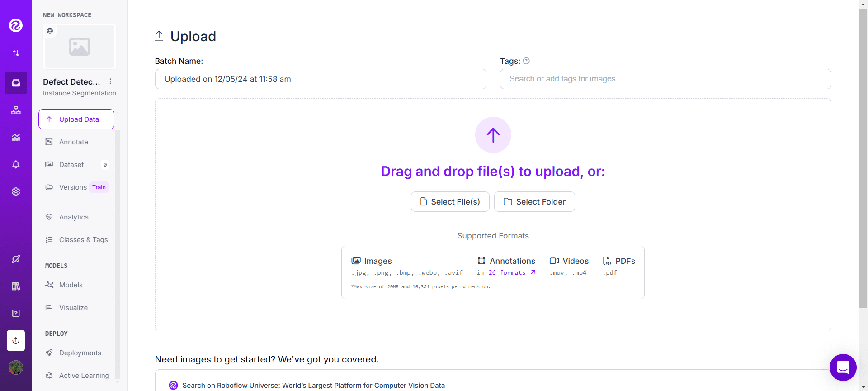
Task: Open the 26 formats annotations link
Action: [506, 273]
